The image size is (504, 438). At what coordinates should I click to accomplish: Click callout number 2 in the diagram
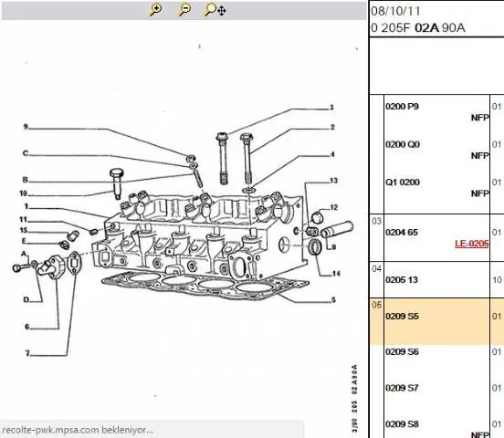point(332,127)
